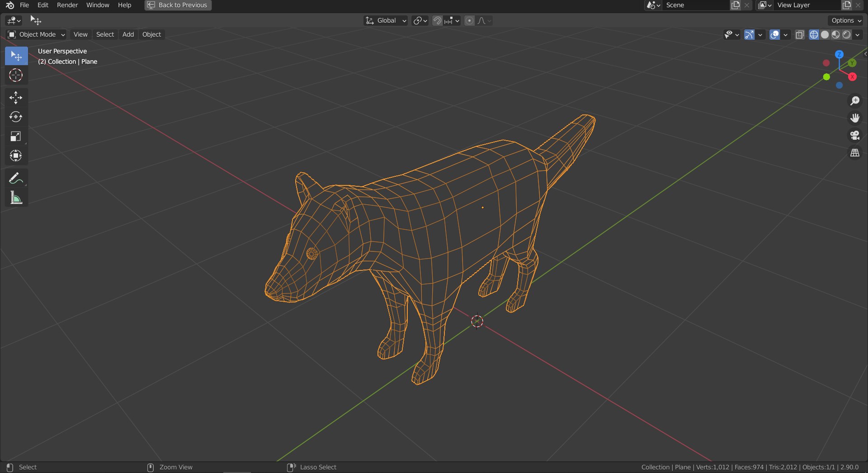Expand gizmo settings dropdown arrow
Viewport: 868px width, 473px height.
(760, 34)
